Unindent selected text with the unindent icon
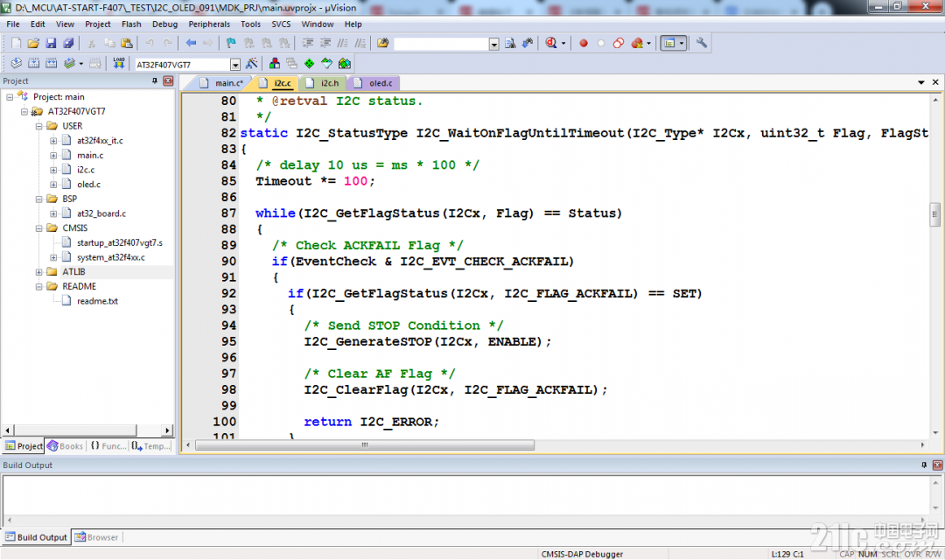The width and height of the screenshot is (945, 560). tap(325, 43)
